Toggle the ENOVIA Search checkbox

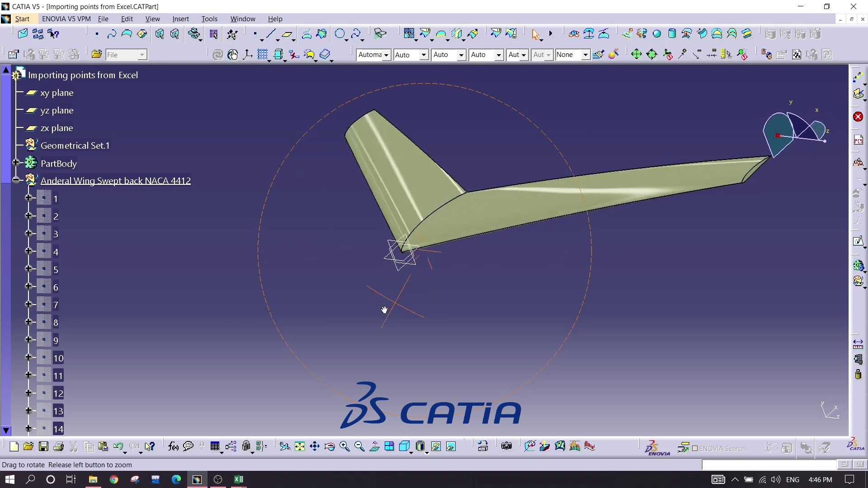[695, 448]
